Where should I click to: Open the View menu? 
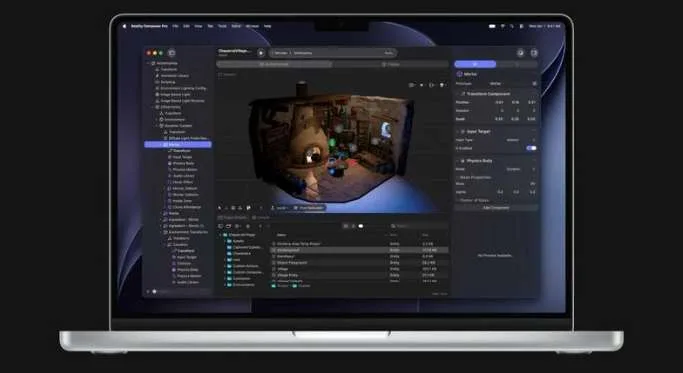[x=198, y=26]
